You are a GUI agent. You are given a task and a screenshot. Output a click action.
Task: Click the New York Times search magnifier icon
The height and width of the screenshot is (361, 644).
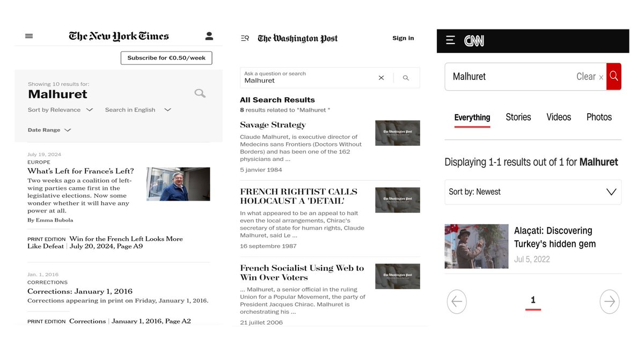click(x=200, y=93)
